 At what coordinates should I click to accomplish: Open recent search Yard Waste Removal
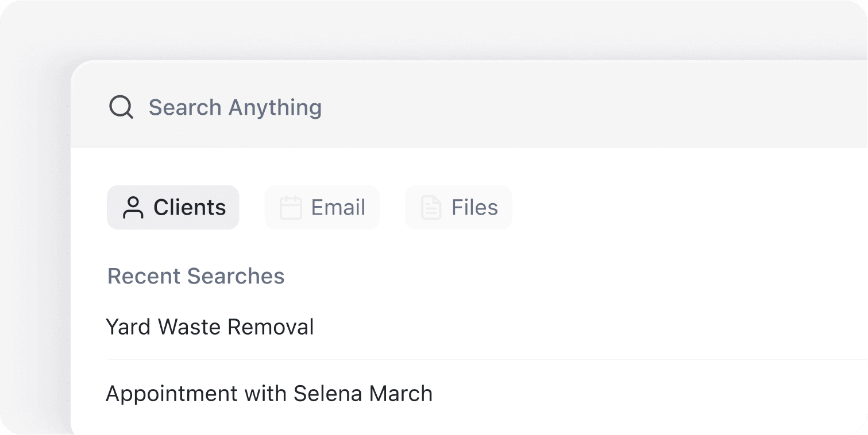(487, 327)
